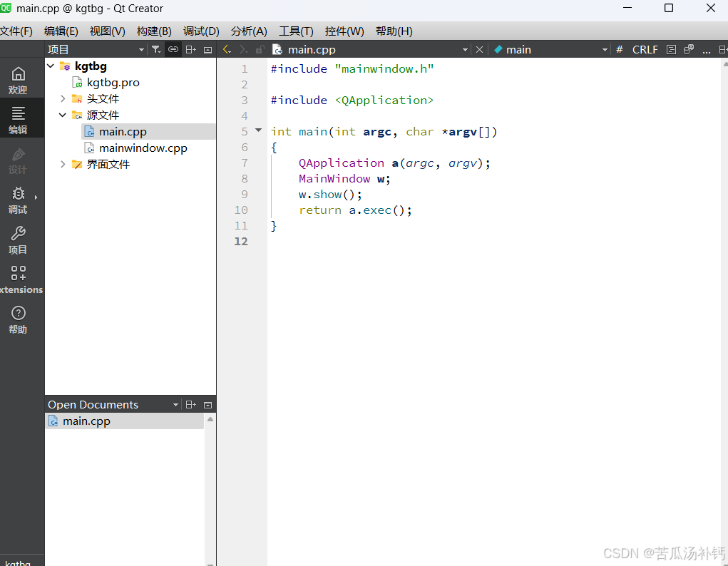Click the MainWindow type on line 8
The image size is (728, 566).
334,179
